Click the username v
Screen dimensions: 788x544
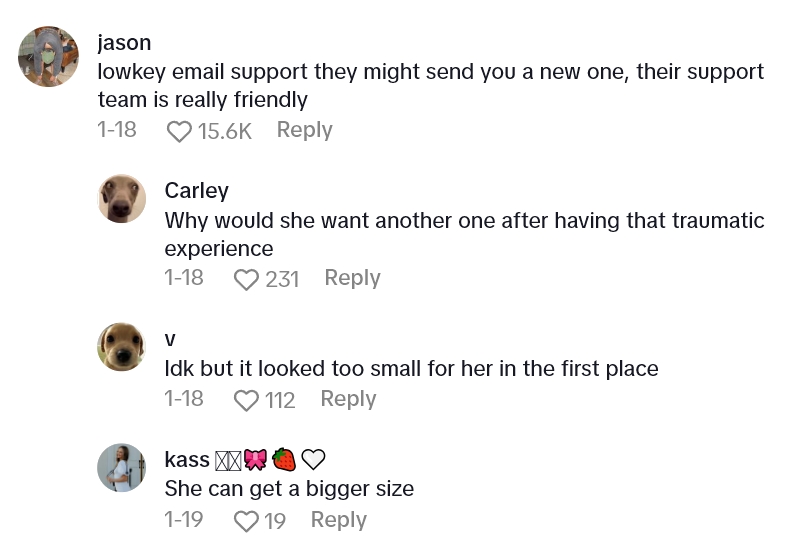click(170, 339)
